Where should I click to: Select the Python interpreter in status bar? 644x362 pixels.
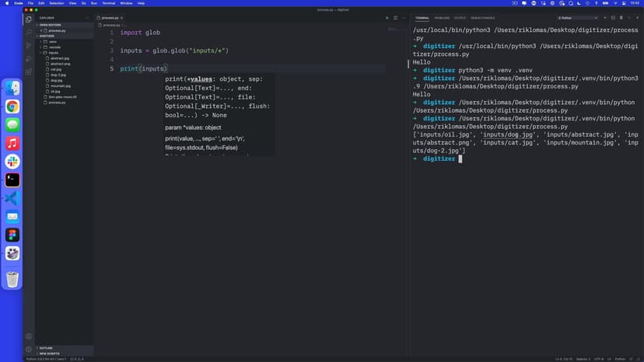click(x=45, y=359)
